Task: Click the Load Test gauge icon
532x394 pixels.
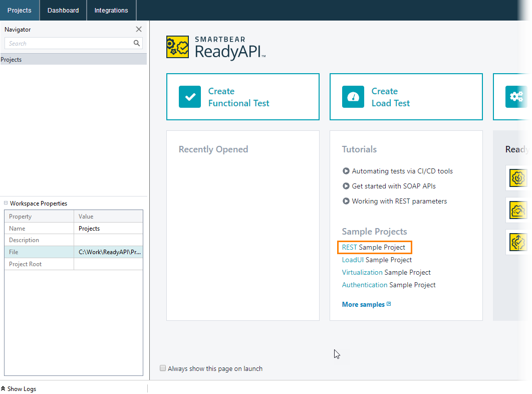Action: (x=353, y=97)
